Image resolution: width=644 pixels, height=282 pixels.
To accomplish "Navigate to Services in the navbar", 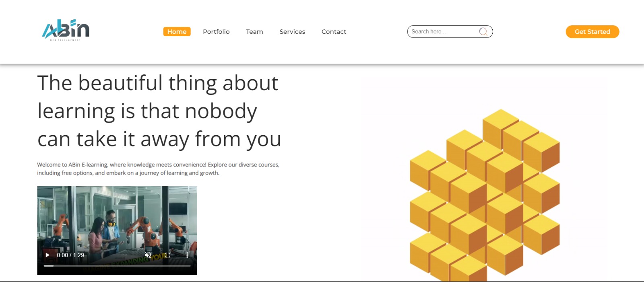I will pyautogui.click(x=292, y=32).
